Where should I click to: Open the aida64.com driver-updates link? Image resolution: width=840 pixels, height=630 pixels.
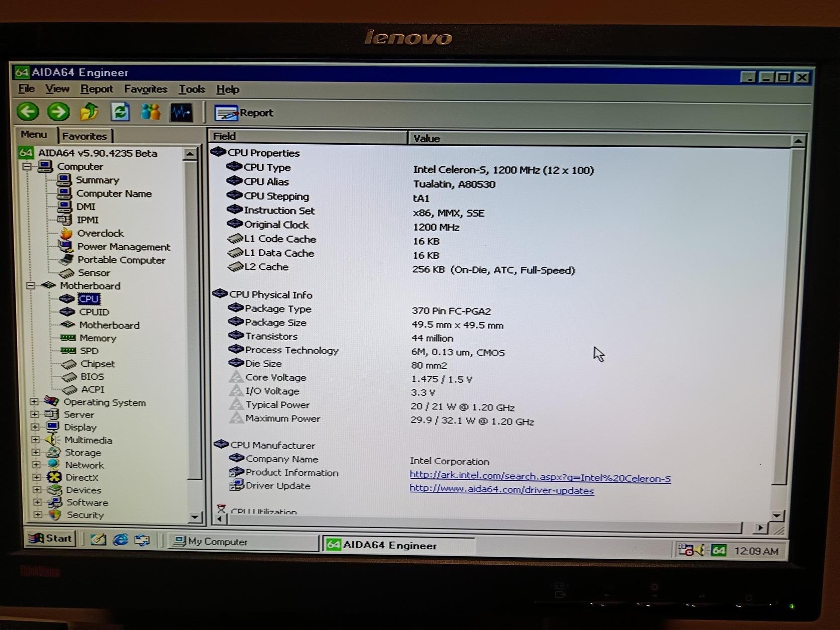(x=502, y=490)
